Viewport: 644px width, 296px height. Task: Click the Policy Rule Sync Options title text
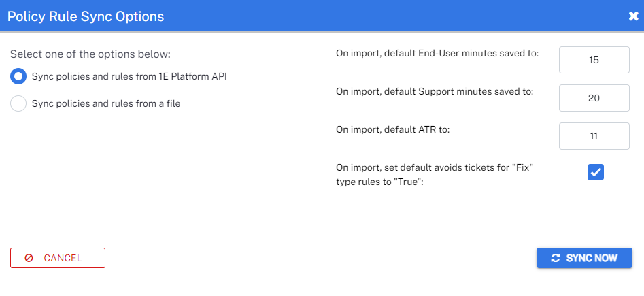(x=86, y=16)
